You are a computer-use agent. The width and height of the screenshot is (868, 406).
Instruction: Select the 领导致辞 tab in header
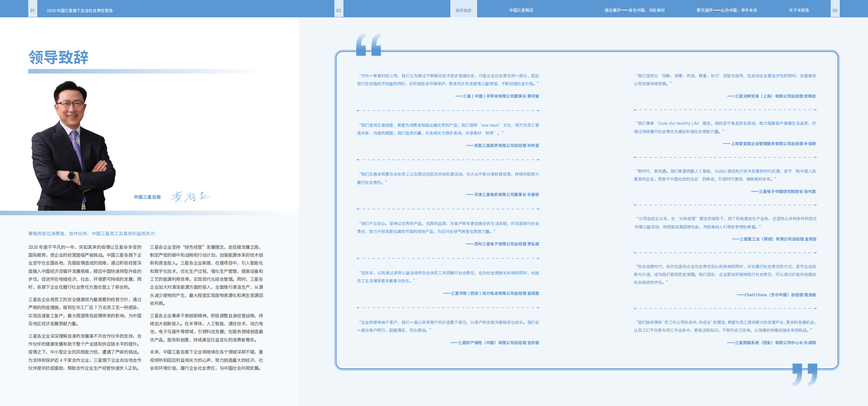click(x=463, y=11)
